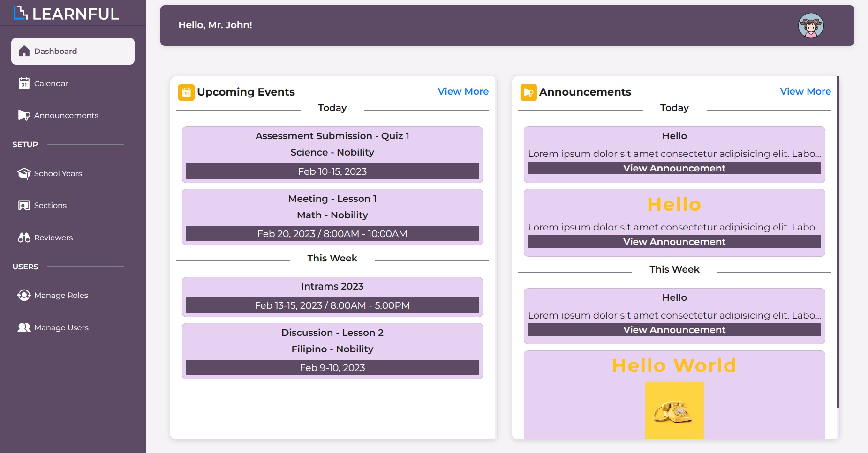Open Manage Users page

point(73,327)
